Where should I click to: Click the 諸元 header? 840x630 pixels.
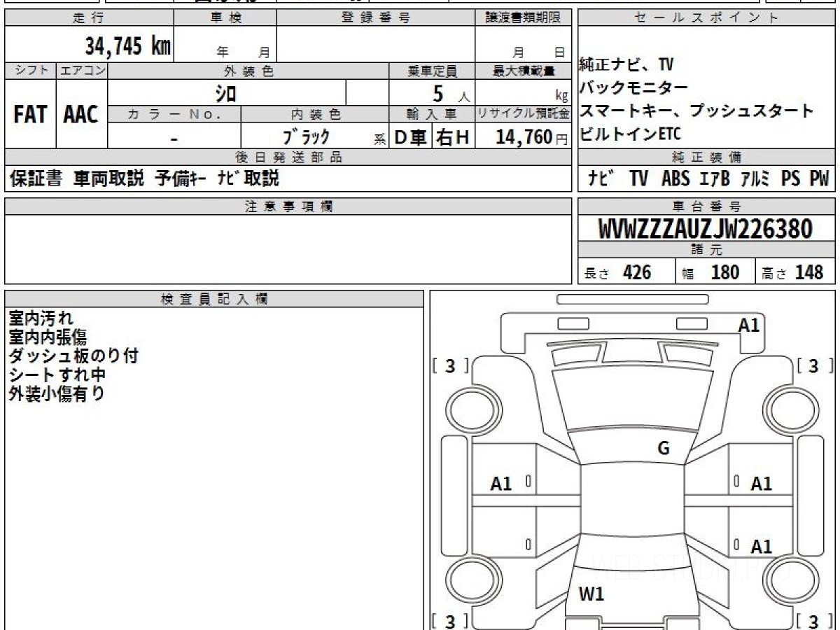point(707,250)
